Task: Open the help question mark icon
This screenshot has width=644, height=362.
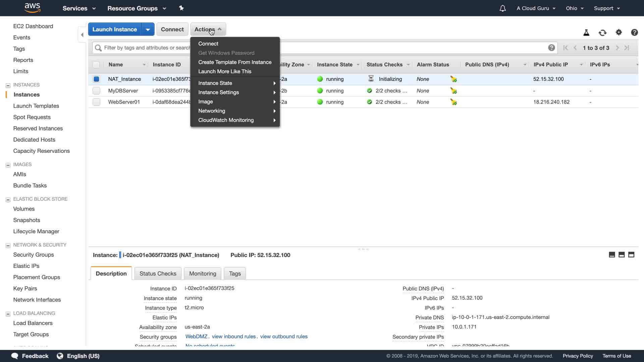Action: tap(634, 33)
